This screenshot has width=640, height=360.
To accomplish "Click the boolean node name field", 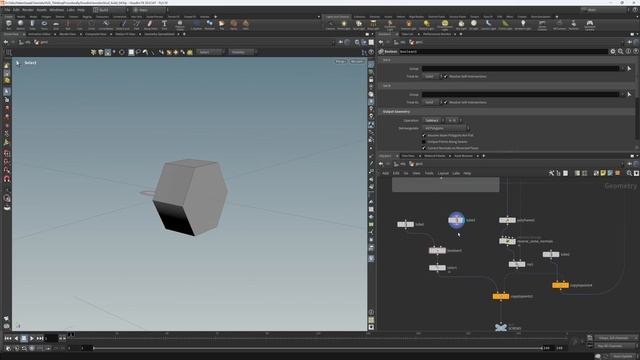I will (x=503, y=51).
